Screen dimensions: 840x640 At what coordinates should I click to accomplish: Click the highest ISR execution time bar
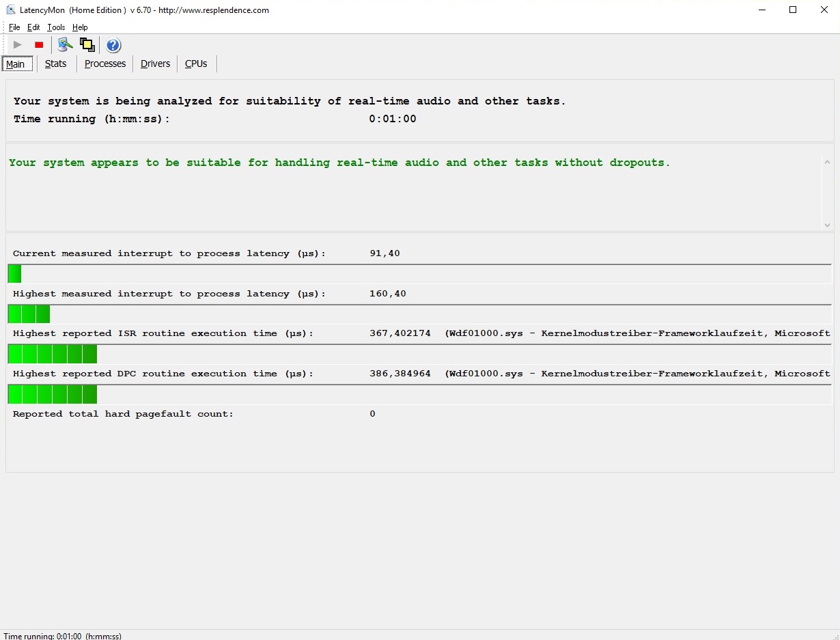pyautogui.click(x=419, y=354)
